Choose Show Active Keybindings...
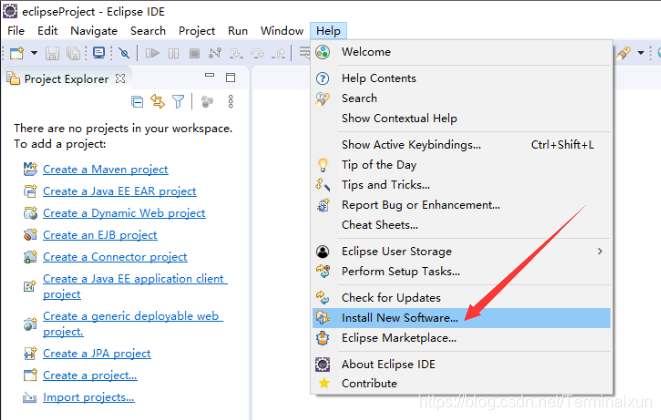Image resolution: width=661 pixels, height=420 pixels. point(462,145)
